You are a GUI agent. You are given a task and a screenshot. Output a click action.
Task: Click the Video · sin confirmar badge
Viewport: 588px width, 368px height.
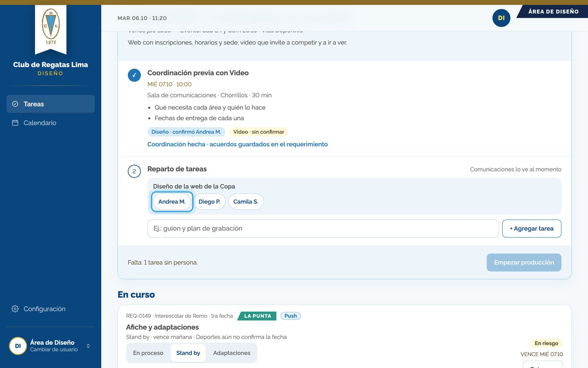point(259,132)
